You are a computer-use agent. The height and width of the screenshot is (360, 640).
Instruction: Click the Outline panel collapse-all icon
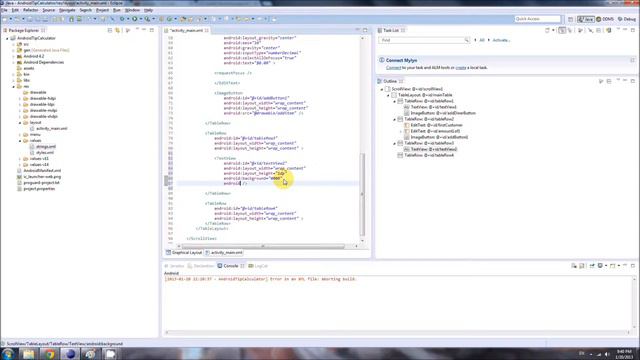pyautogui.click(x=609, y=81)
